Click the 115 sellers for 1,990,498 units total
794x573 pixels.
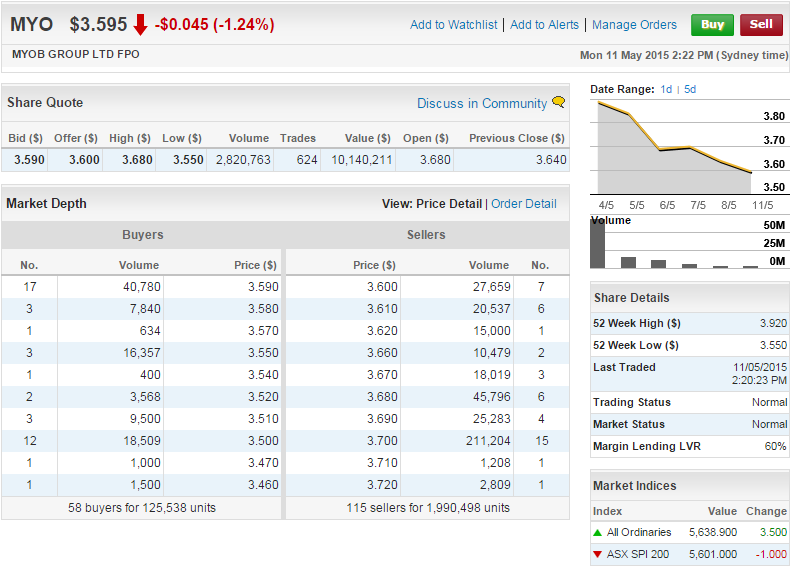coord(428,508)
